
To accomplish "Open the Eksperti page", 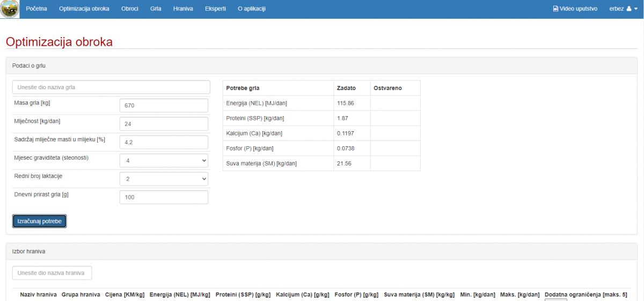I will [215, 9].
